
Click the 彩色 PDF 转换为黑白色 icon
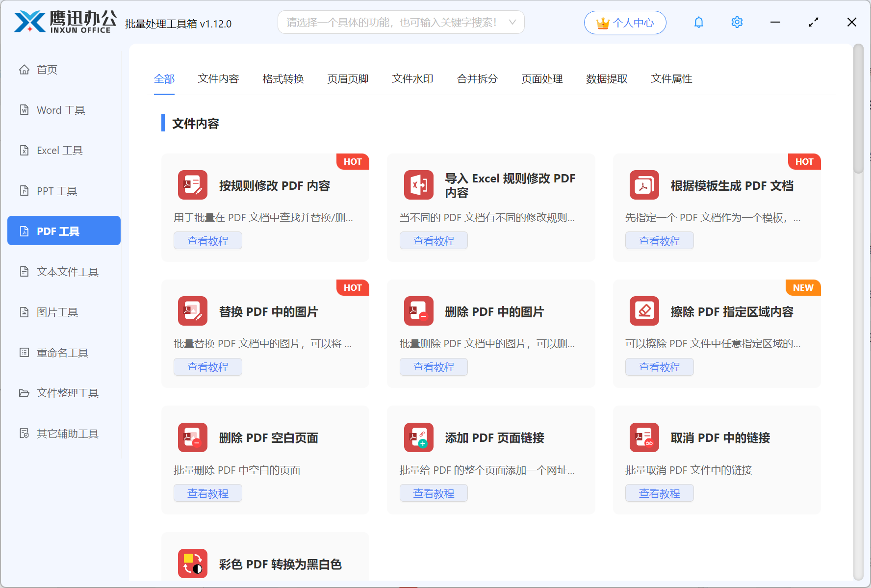[x=193, y=563]
